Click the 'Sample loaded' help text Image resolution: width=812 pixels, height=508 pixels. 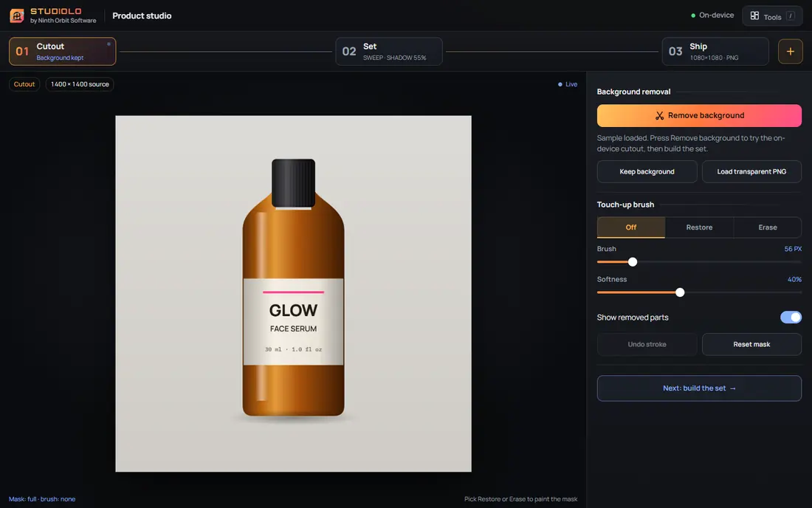click(691, 143)
